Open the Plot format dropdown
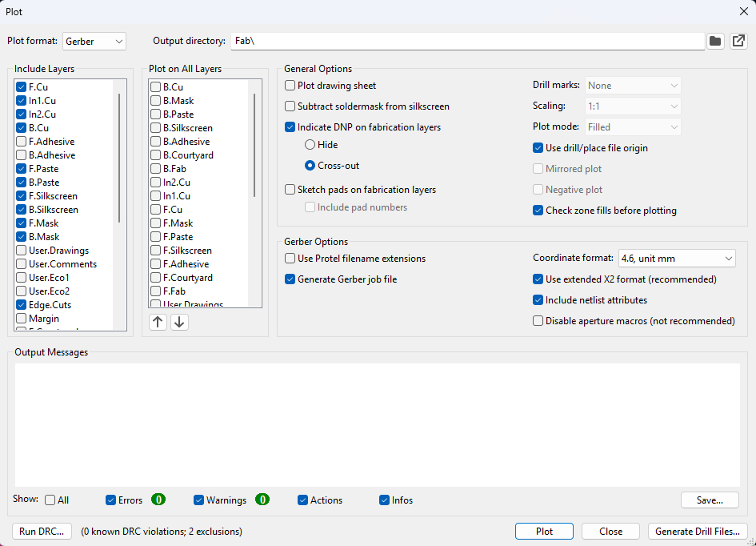This screenshot has width=756, height=546. [94, 41]
